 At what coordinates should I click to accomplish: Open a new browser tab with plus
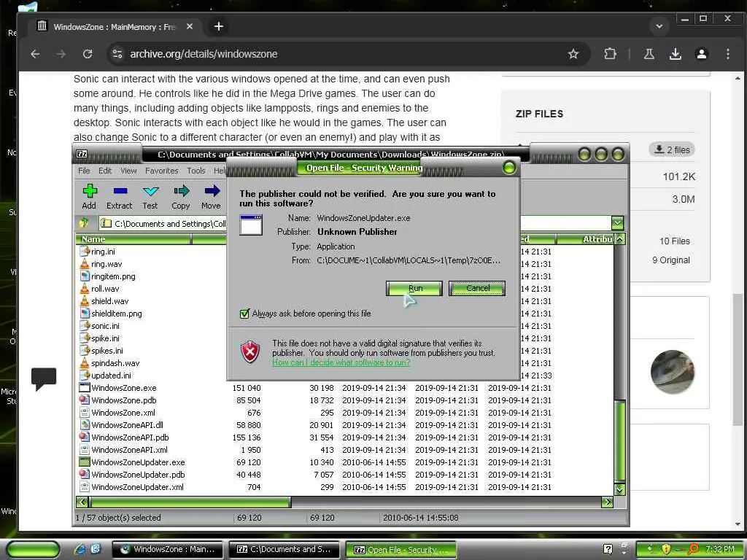pyautogui.click(x=219, y=27)
